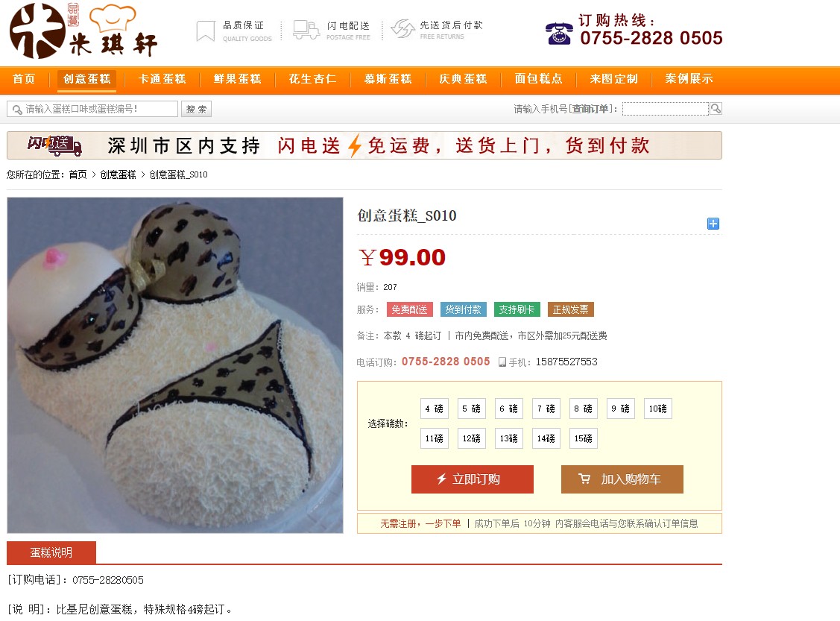Click the 创意蛋糕 breadcrumb link
Viewport: 840px width, 621px height.
point(119,174)
